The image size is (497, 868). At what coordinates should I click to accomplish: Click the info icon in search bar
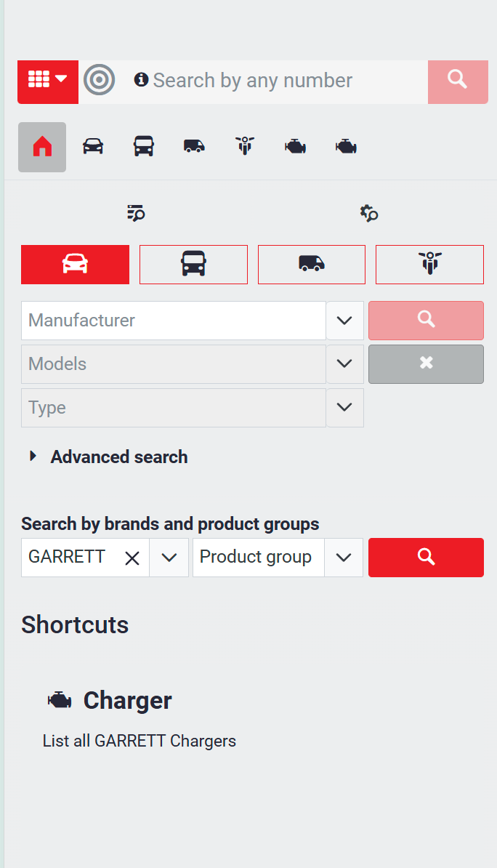coord(141,80)
